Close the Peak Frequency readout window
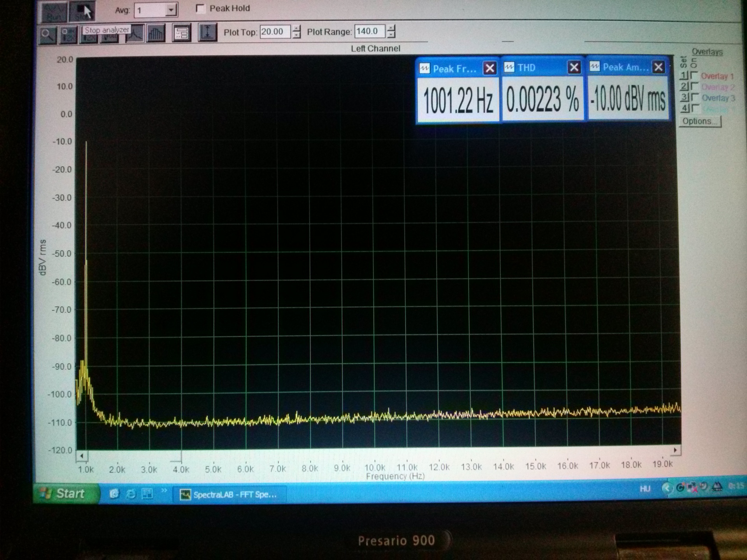Image resolution: width=747 pixels, height=560 pixels. click(489, 68)
